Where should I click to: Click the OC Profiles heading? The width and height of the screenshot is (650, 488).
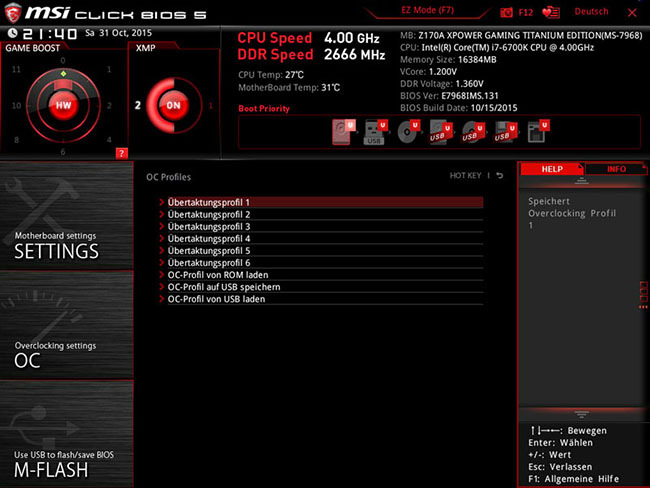pyautogui.click(x=168, y=177)
